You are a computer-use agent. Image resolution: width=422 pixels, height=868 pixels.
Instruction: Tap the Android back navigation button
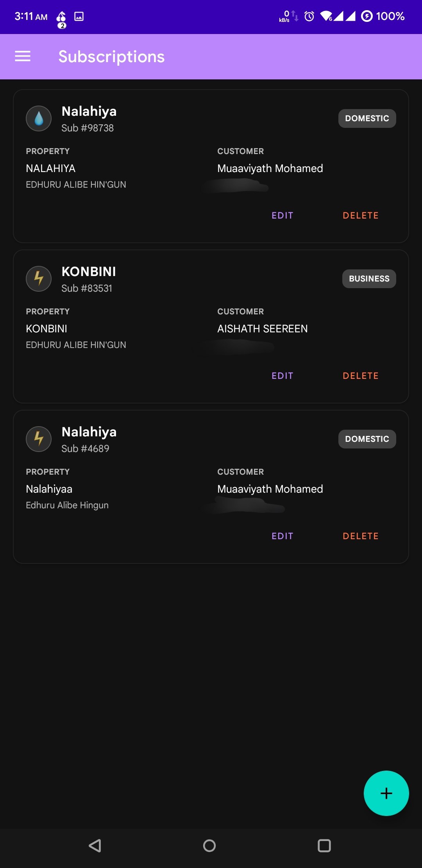click(x=95, y=846)
